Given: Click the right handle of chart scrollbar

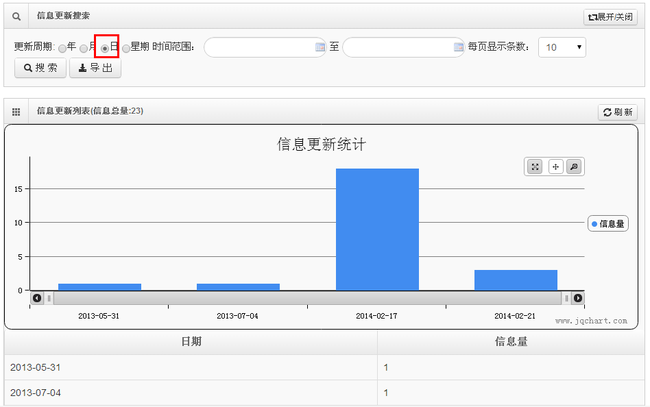Looking at the screenshot, I should point(566,298).
